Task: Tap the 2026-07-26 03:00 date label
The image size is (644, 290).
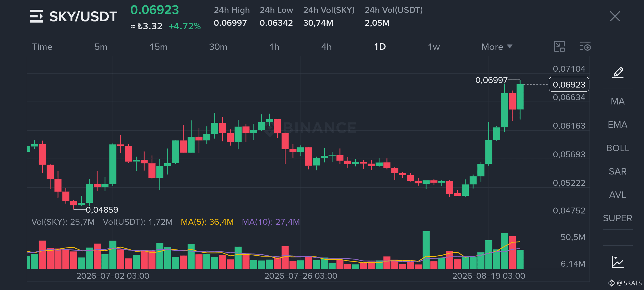Action: point(301,276)
